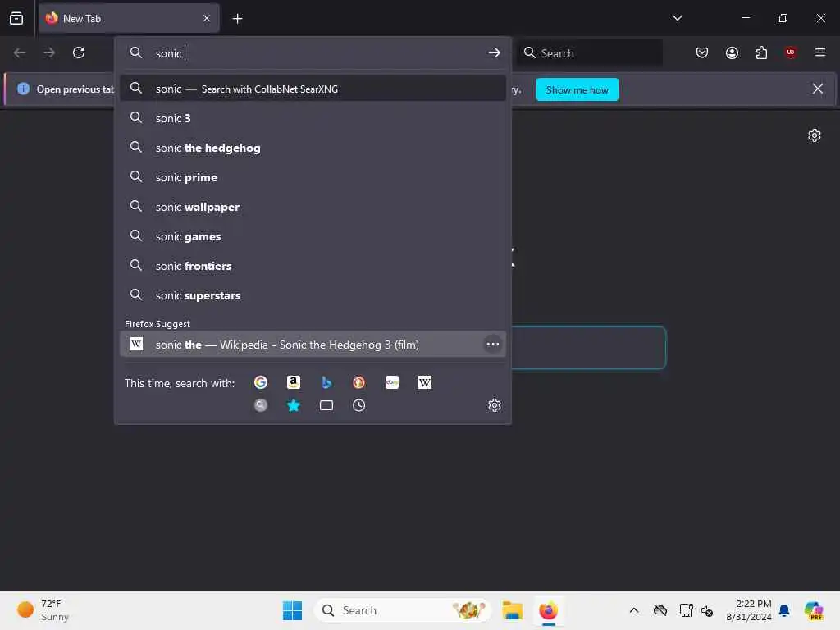Open Firefox View from the tab strip

16,18
